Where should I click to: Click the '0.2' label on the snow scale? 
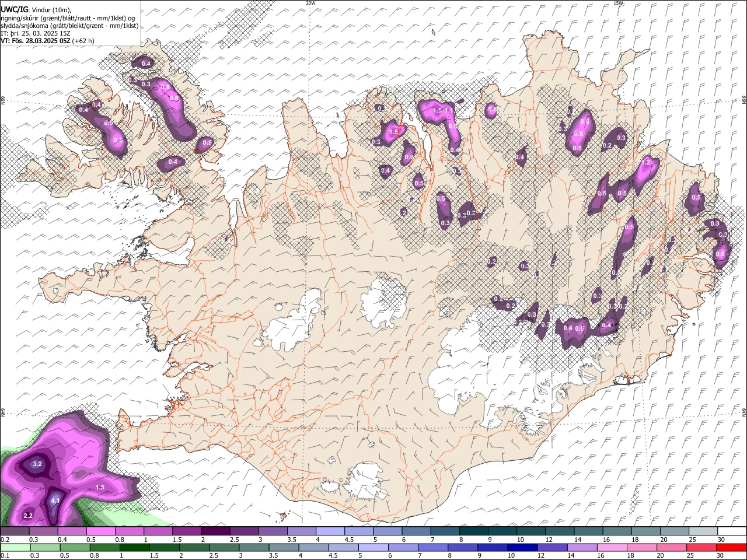click(x=5, y=540)
